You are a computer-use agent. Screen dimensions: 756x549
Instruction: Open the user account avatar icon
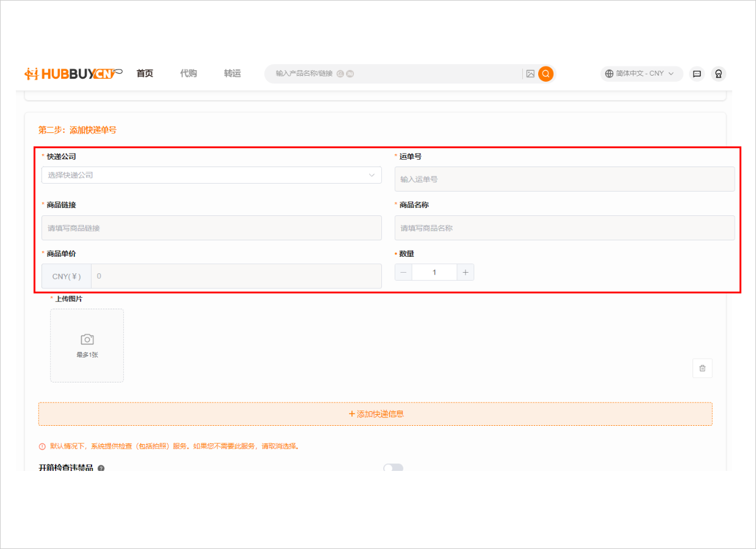(718, 74)
